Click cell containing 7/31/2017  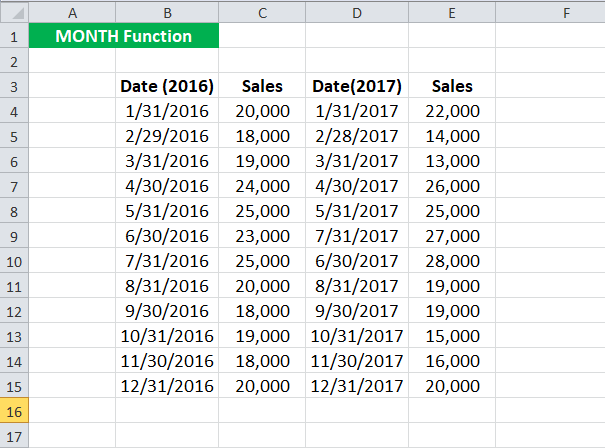coord(357,236)
